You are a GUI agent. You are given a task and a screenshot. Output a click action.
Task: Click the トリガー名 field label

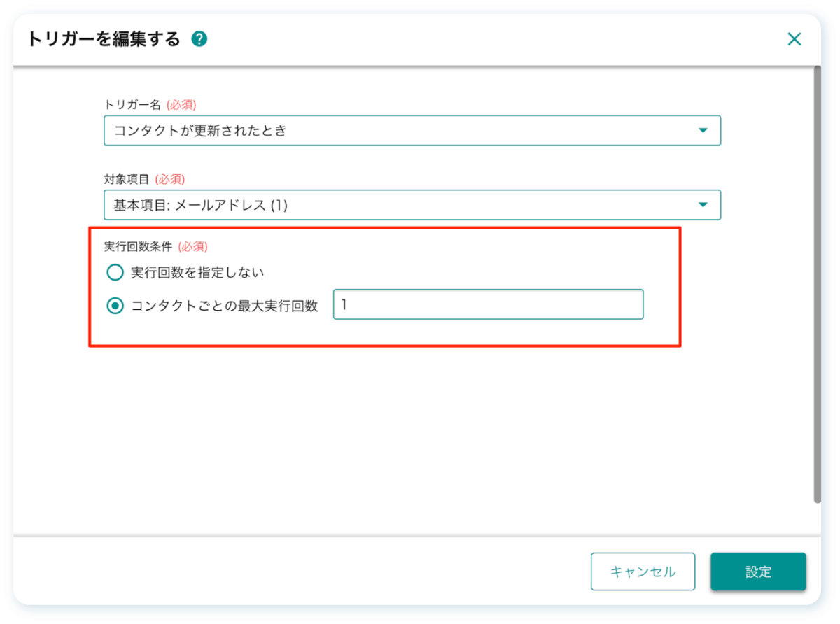point(132,104)
